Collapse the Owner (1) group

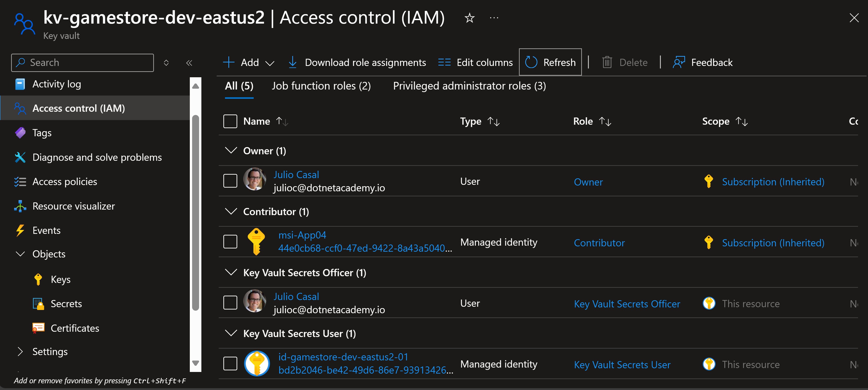231,150
